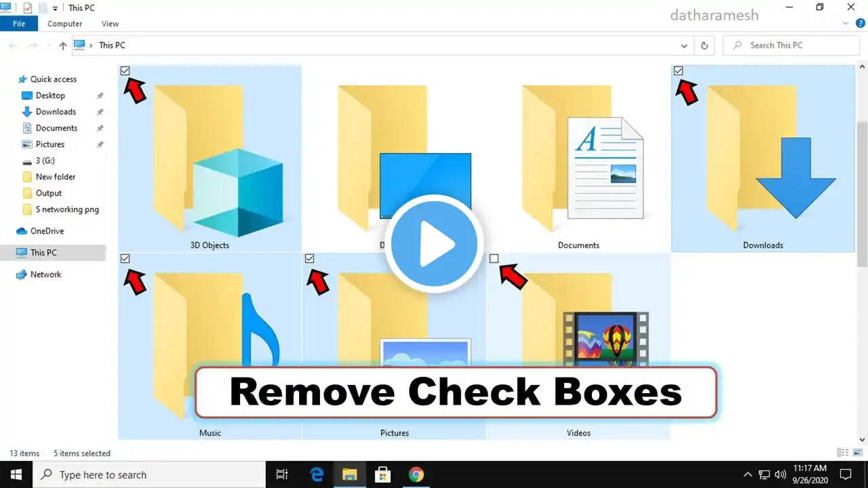This screenshot has height=488, width=868.
Task: Click the New folder quick access icon
Action: coord(43,8)
